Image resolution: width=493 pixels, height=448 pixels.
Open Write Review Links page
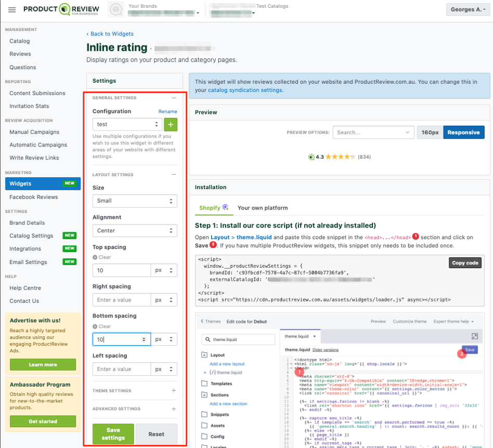click(x=34, y=157)
